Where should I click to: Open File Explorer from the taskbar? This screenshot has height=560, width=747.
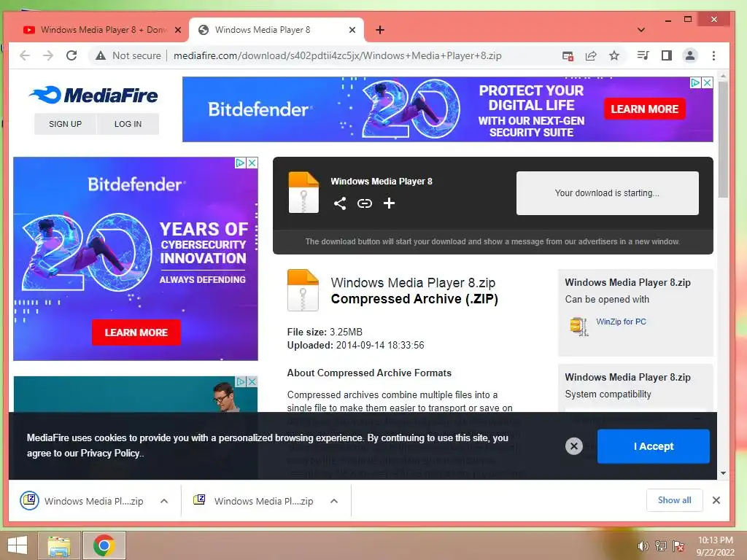[x=59, y=545]
